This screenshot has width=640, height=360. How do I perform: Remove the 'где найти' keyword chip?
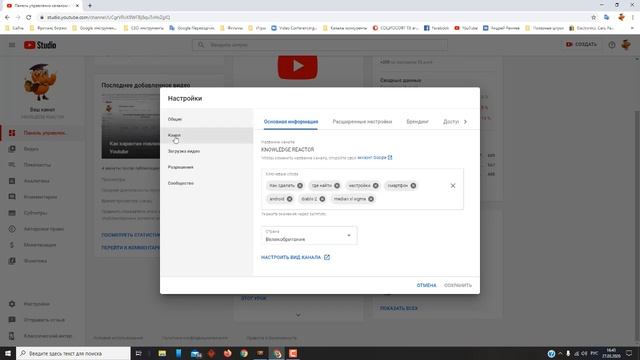click(337, 186)
